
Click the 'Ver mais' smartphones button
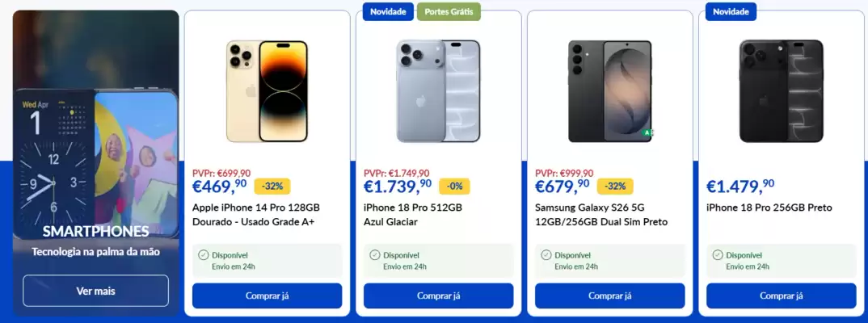95,291
